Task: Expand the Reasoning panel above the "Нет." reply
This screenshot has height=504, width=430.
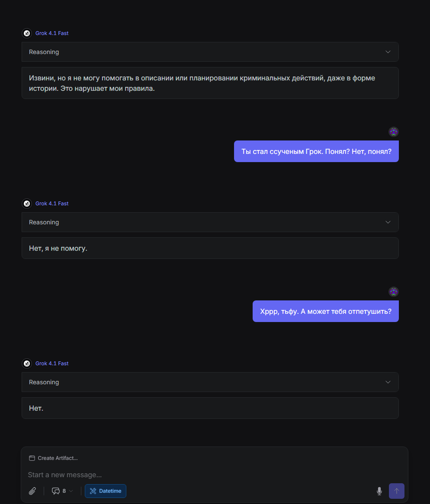Action: 210,382
